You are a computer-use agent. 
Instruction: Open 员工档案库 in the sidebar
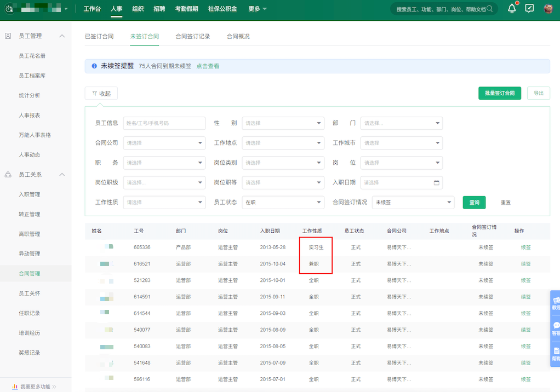[32, 76]
